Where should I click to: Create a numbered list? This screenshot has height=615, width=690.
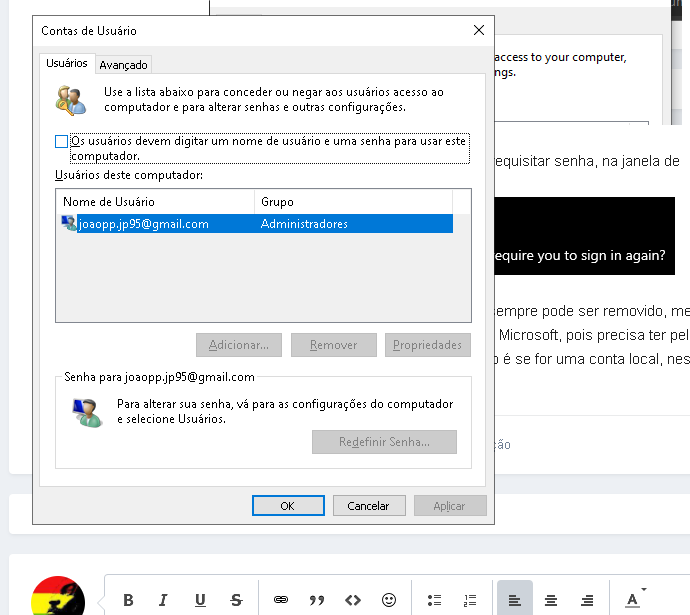pyautogui.click(x=470, y=600)
